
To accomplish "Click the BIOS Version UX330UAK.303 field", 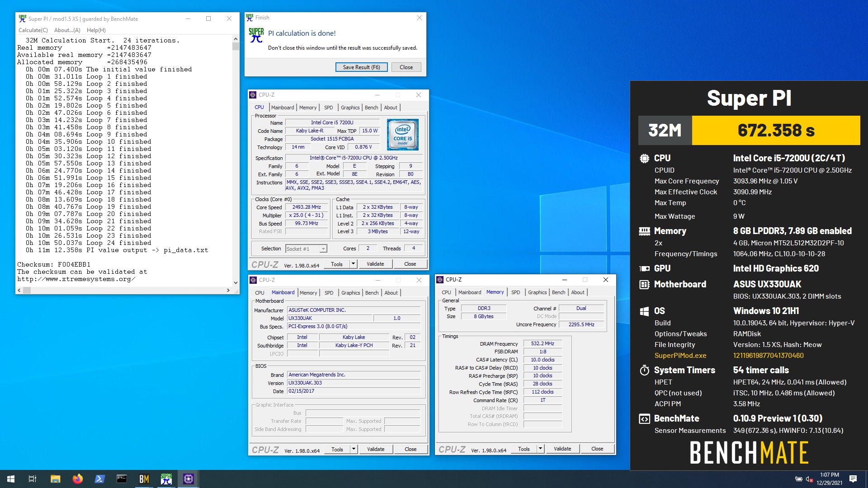I will 354,383.
